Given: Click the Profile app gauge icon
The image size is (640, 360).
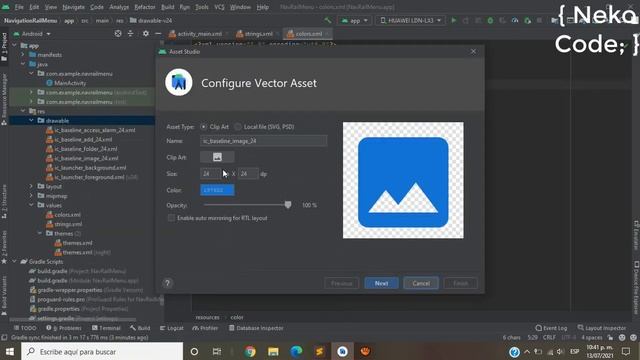Looking at the screenshot, I should click(x=515, y=20).
